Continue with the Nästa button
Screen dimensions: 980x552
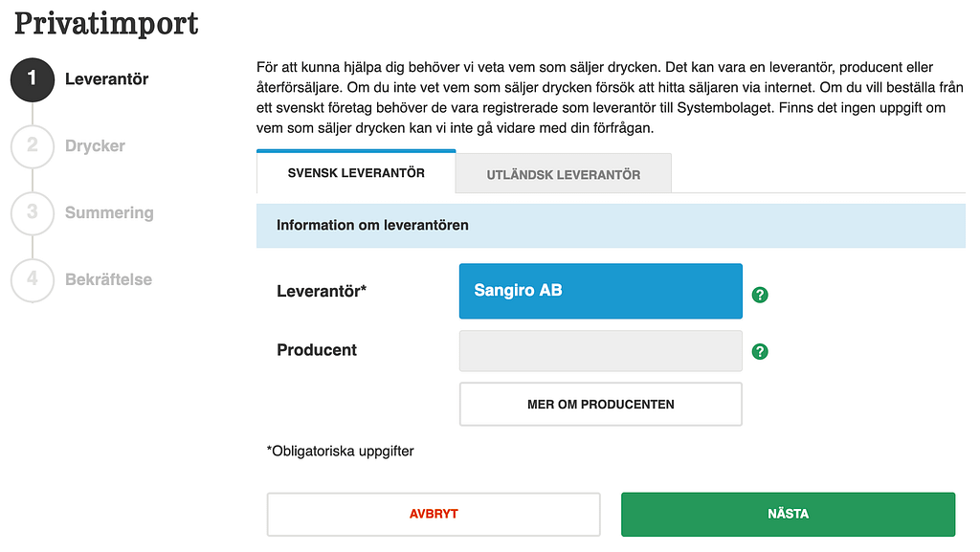pyautogui.click(x=789, y=514)
